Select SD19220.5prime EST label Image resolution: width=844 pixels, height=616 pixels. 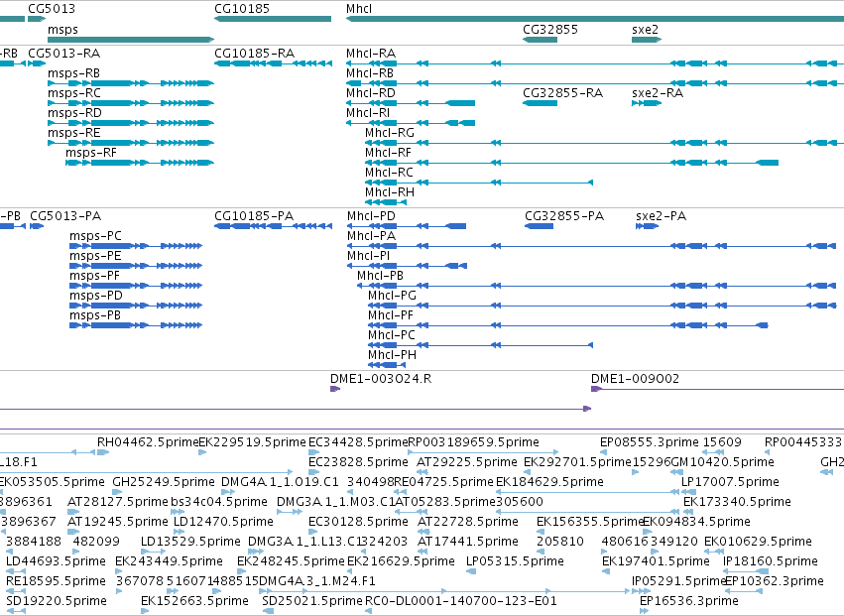pos(57,602)
